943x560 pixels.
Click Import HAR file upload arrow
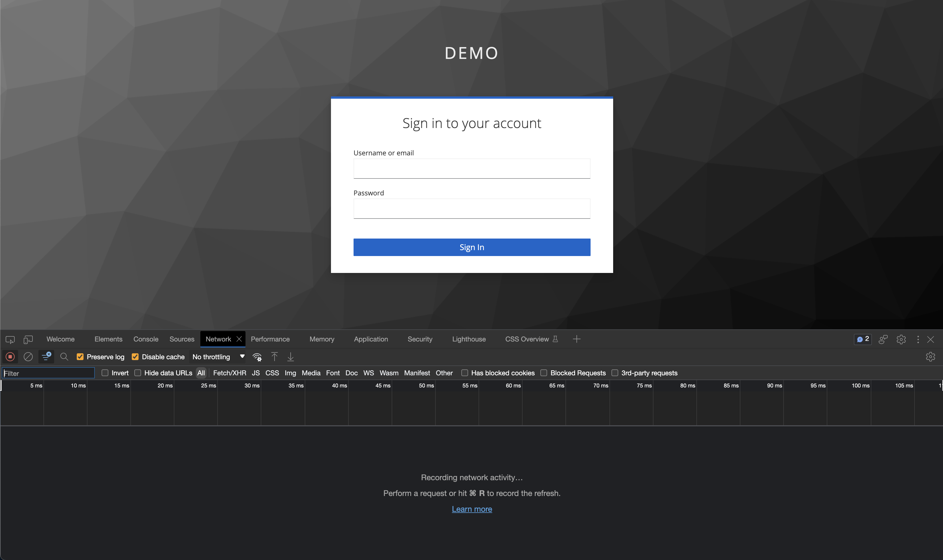tap(275, 357)
